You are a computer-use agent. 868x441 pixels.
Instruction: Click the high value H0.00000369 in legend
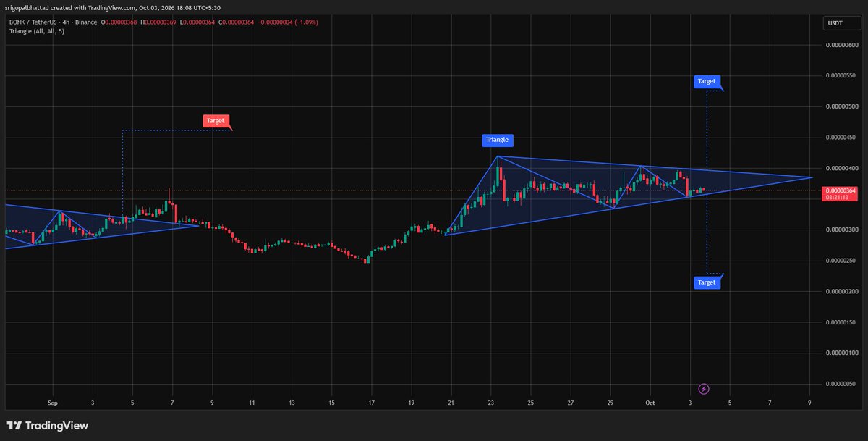(158, 22)
